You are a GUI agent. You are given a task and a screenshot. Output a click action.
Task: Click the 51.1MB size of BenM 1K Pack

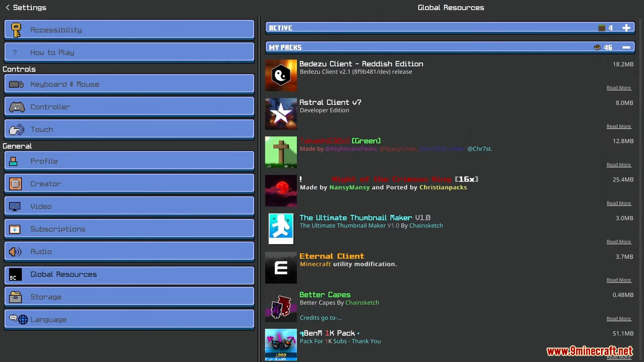(x=623, y=334)
